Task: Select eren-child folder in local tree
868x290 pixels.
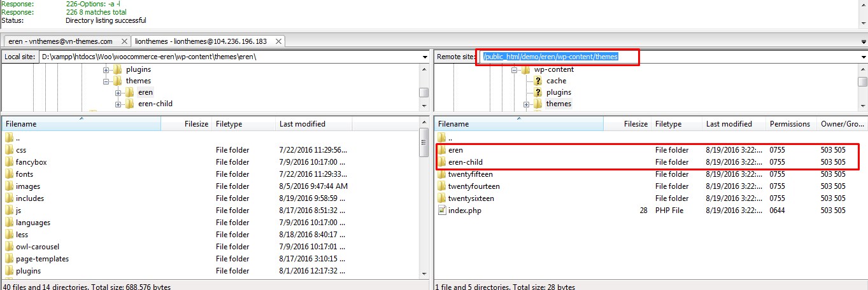Action: (155, 104)
